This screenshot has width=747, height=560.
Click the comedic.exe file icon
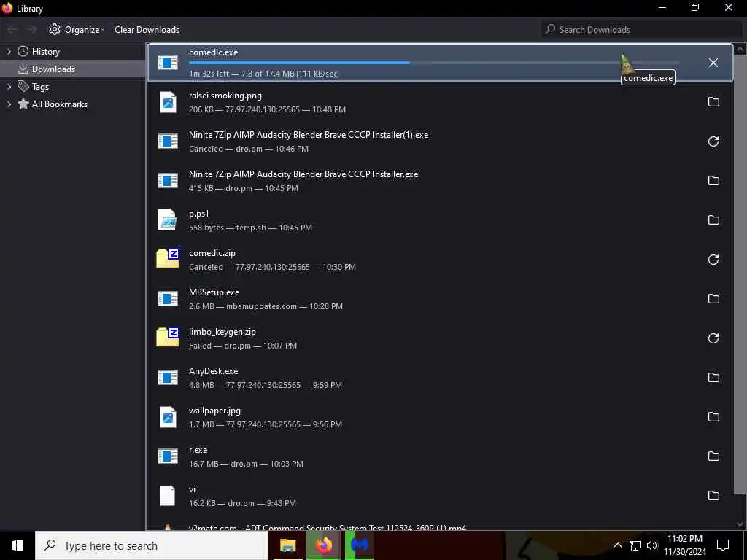pyautogui.click(x=168, y=63)
